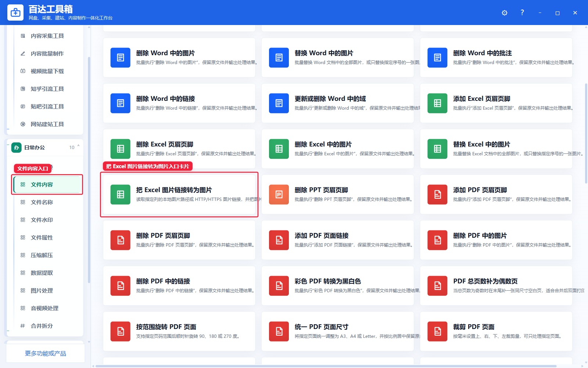Click the orange icon of 删除 PPT 页眉页脚
The width and height of the screenshot is (588, 368).
279,194
